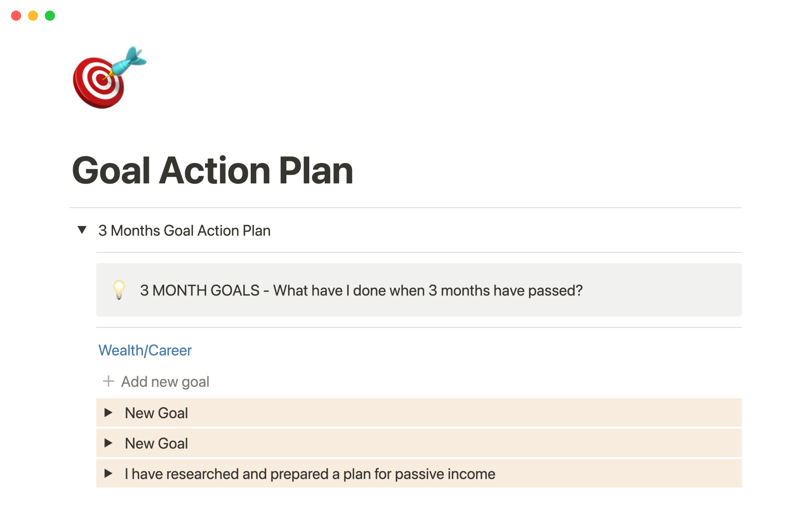The width and height of the screenshot is (812, 508).
Task: Click the green maximize traffic light
Action: [x=49, y=16]
